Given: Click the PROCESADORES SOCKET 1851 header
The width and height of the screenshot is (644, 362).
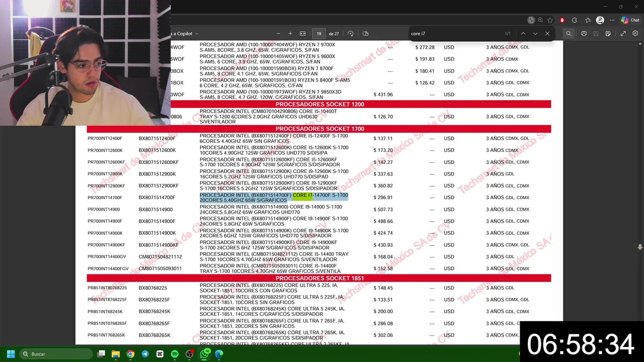Looking at the screenshot, I should pyautogui.click(x=319, y=278).
